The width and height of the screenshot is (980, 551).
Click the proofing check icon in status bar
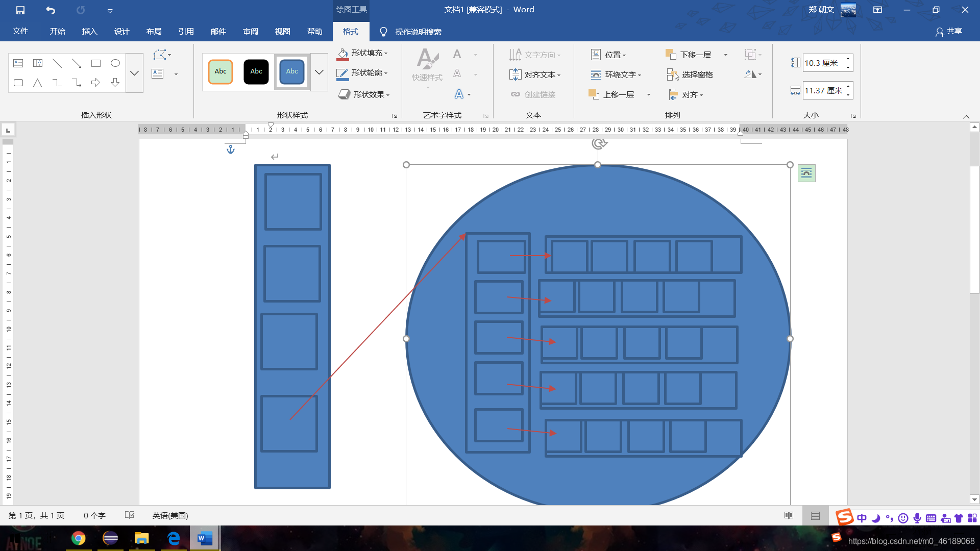pyautogui.click(x=130, y=515)
